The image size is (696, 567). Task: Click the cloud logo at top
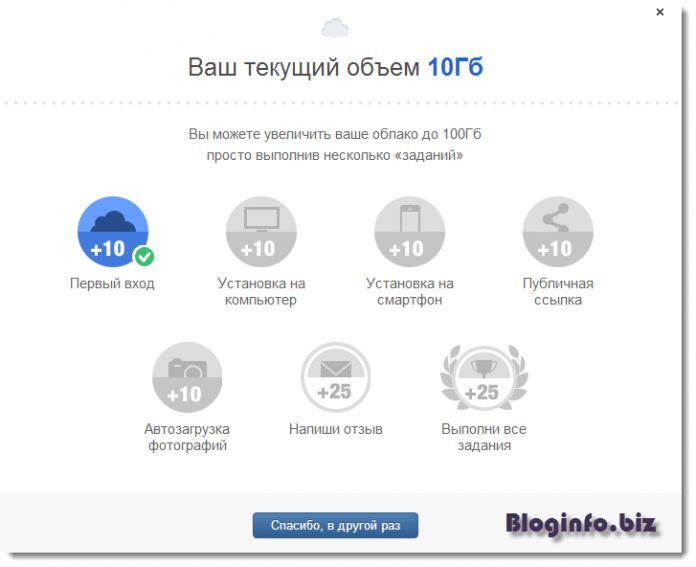(x=335, y=28)
